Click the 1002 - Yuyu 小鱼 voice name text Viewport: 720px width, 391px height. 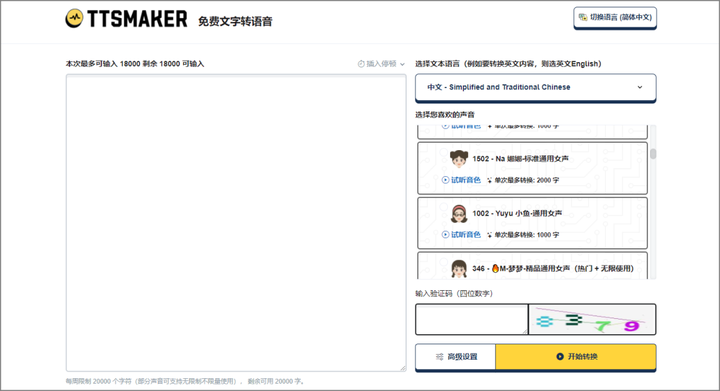517,213
